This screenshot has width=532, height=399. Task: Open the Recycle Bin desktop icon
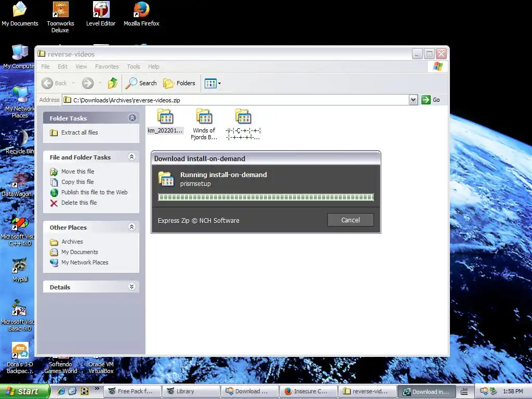[x=20, y=142]
